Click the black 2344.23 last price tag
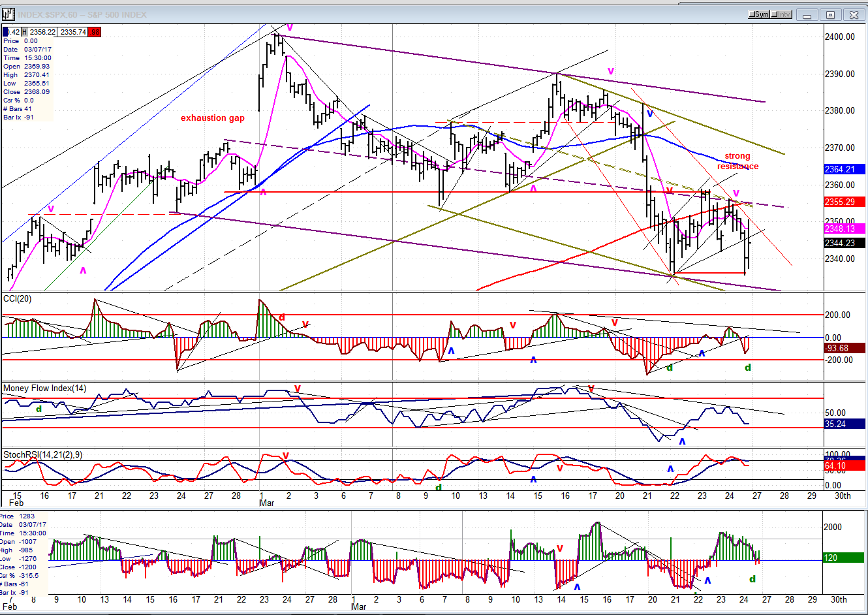868x615 pixels. tap(845, 243)
